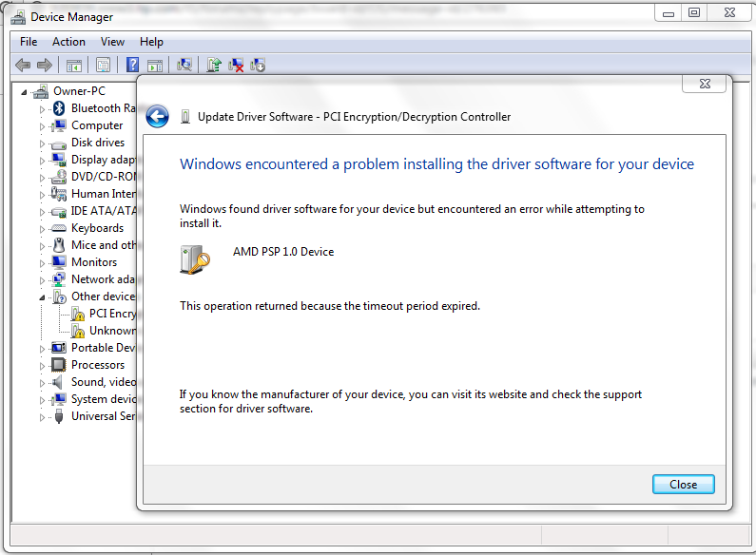Open the Help menu
756x555 pixels.
151,42
